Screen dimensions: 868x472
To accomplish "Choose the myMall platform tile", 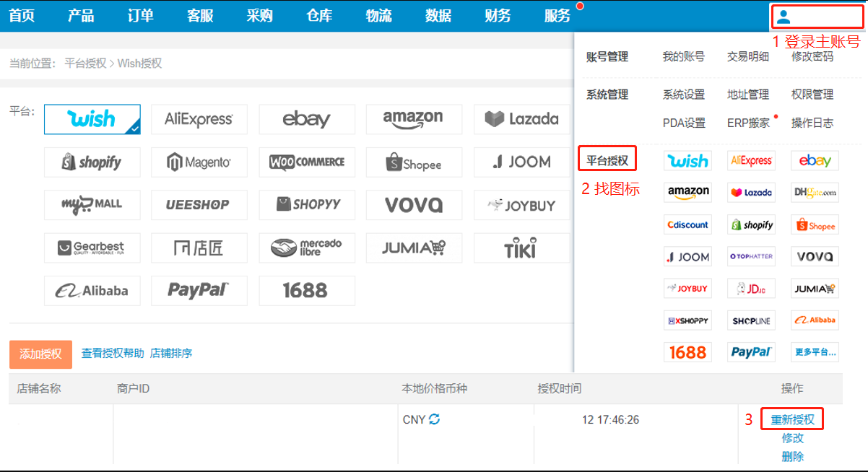I will [92, 205].
